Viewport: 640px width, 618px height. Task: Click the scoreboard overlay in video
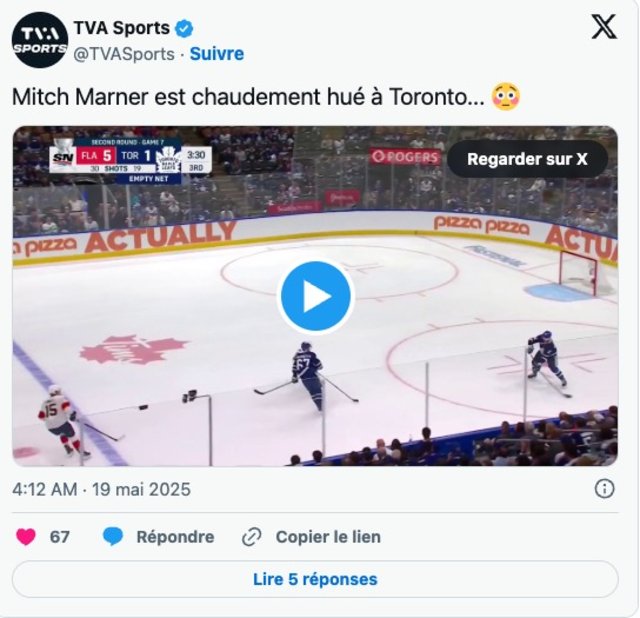click(x=131, y=161)
